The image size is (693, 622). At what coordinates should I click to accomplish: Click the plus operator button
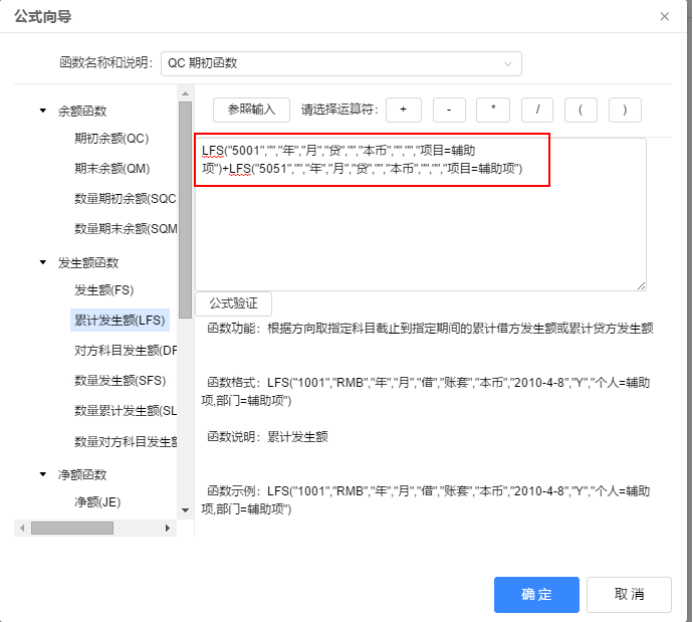403,109
